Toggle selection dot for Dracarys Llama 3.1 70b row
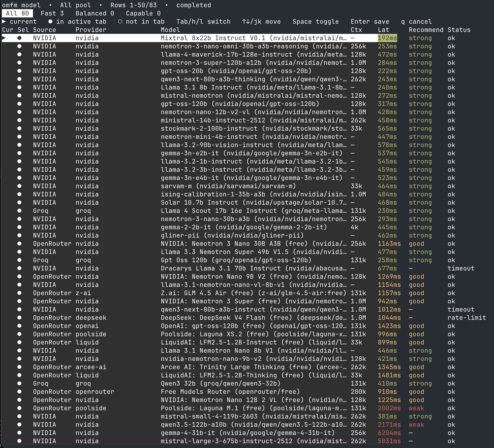Image resolution: width=494 pixels, height=448 pixels. click(x=19, y=268)
